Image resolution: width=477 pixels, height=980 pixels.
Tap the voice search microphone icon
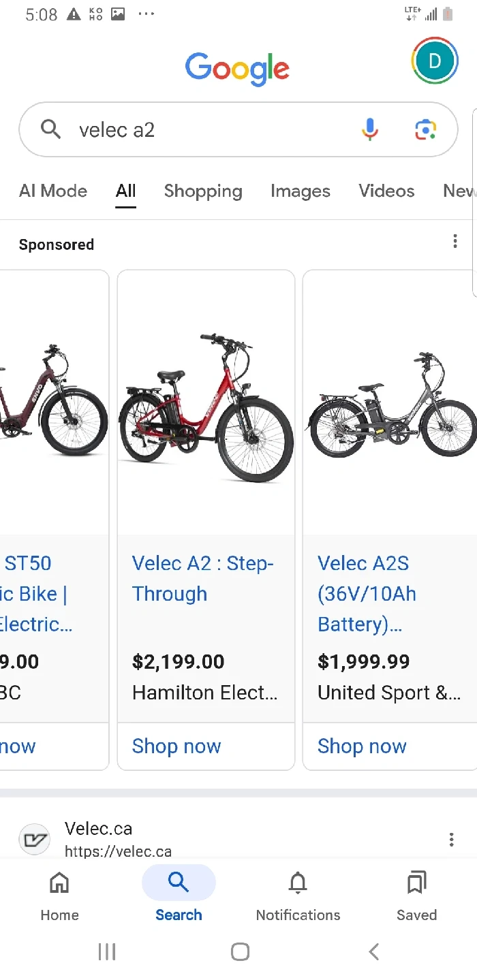coord(370,129)
